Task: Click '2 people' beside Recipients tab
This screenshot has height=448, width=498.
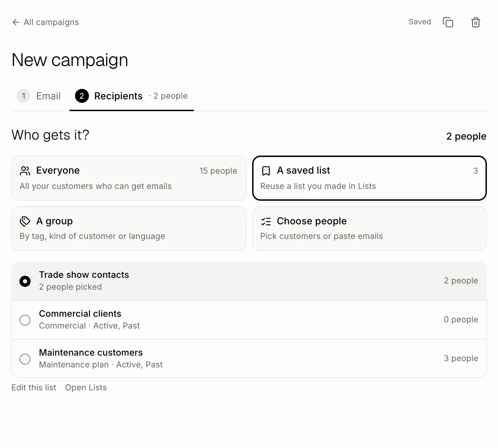Action: pos(171,96)
